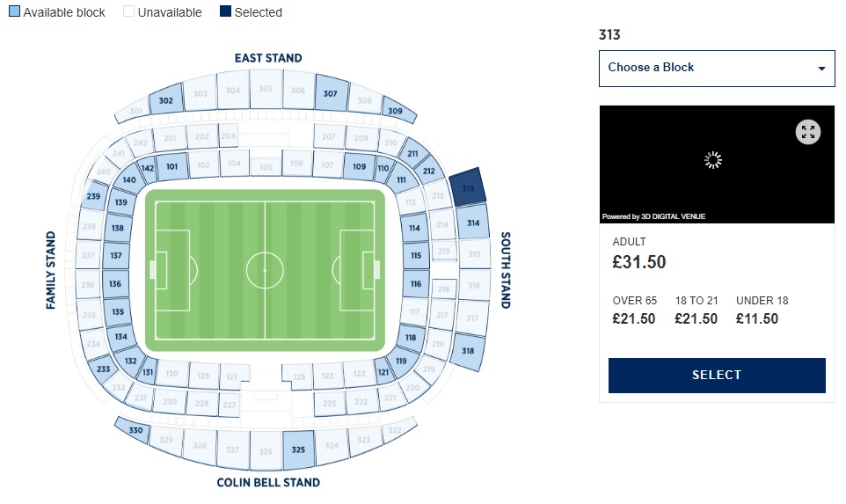The image size is (846, 504).
Task: Select block 318 in South Stand
Action: tap(468, 350)
